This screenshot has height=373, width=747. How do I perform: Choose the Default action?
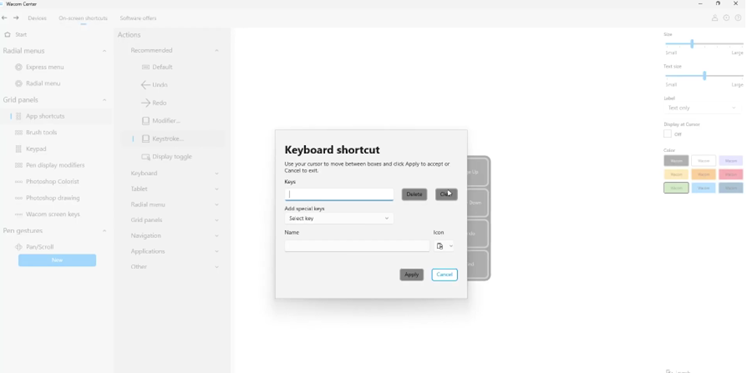point(162,67)
